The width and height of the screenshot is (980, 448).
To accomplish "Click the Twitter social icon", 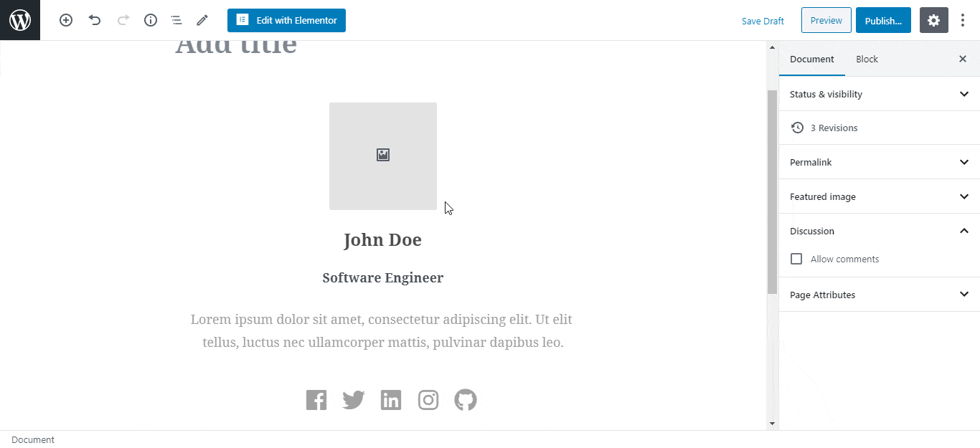I will click(354, 400).
